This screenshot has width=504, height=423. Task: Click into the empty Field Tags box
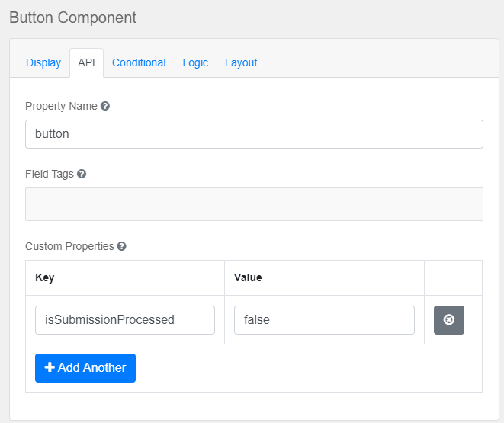click(254, 204)
